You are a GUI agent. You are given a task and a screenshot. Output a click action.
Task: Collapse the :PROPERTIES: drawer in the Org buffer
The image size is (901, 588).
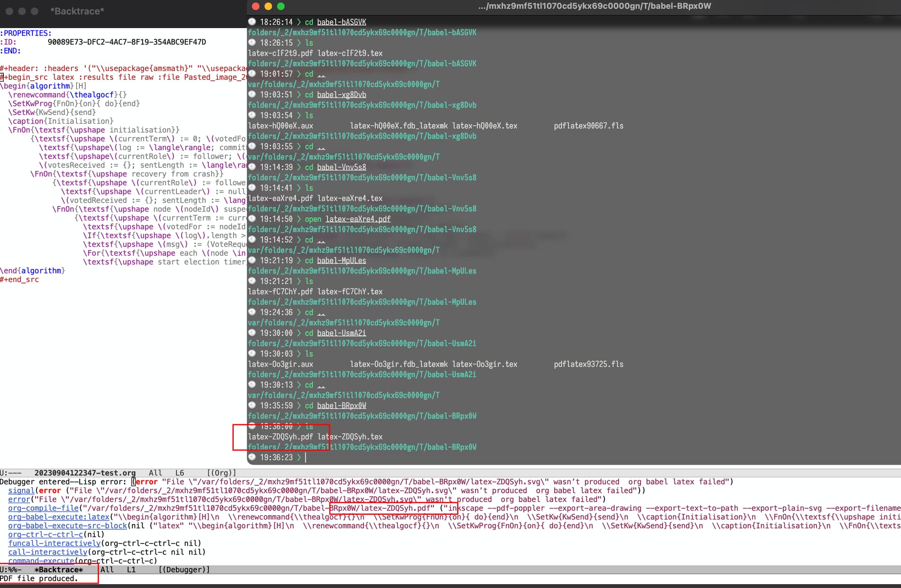(x=26, y=33)
